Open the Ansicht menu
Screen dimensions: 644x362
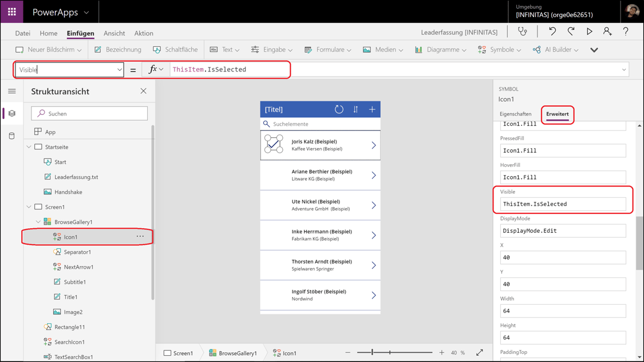pyautogui.click(x=114, y=33)
